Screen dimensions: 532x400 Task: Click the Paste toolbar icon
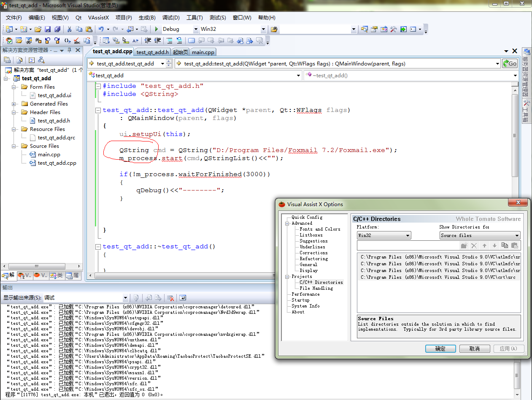pyautogui.click(x=89, y=29)
